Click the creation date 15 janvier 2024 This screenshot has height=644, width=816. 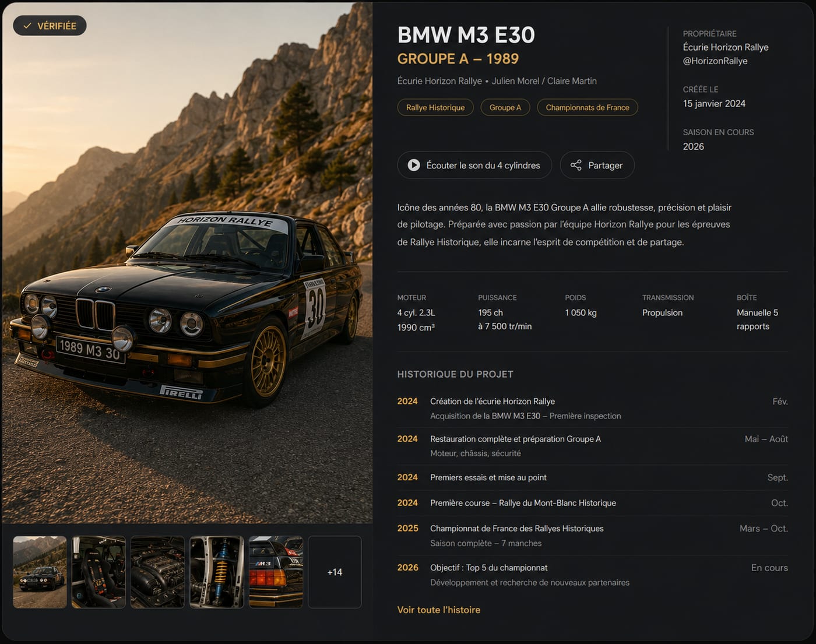coord(714,104)
